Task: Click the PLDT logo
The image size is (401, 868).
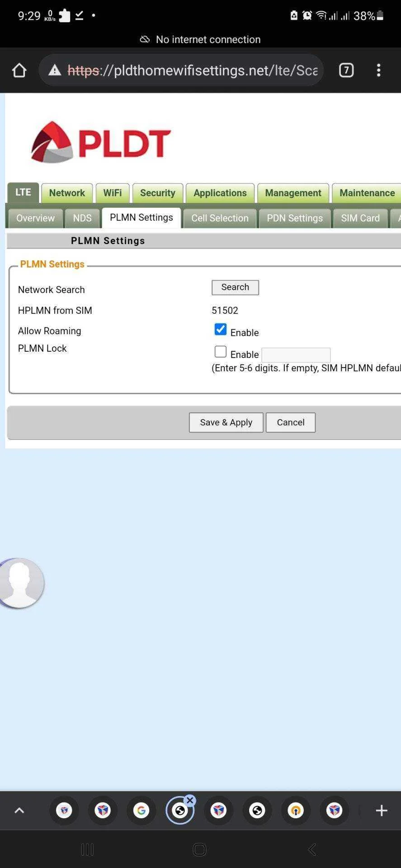Action: point(101,142)
